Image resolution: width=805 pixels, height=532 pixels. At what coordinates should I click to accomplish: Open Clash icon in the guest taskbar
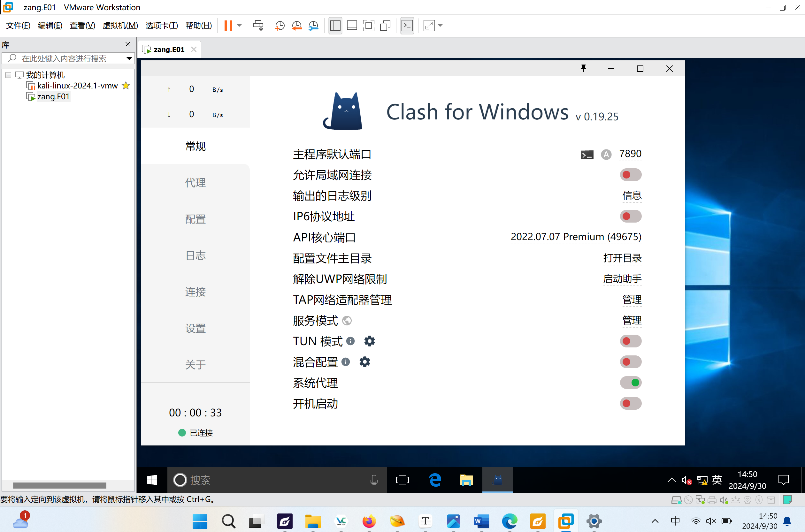tap(497, 480)
